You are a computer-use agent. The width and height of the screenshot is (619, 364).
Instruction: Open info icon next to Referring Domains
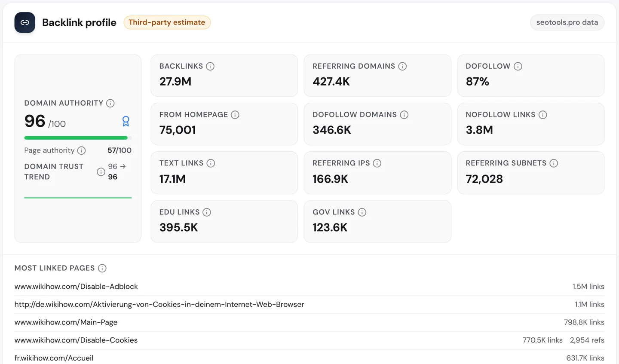pos(402,66)
